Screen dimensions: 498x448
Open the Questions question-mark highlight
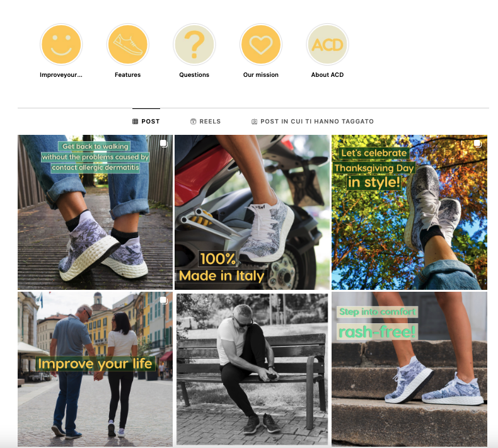tap(194, 45)
